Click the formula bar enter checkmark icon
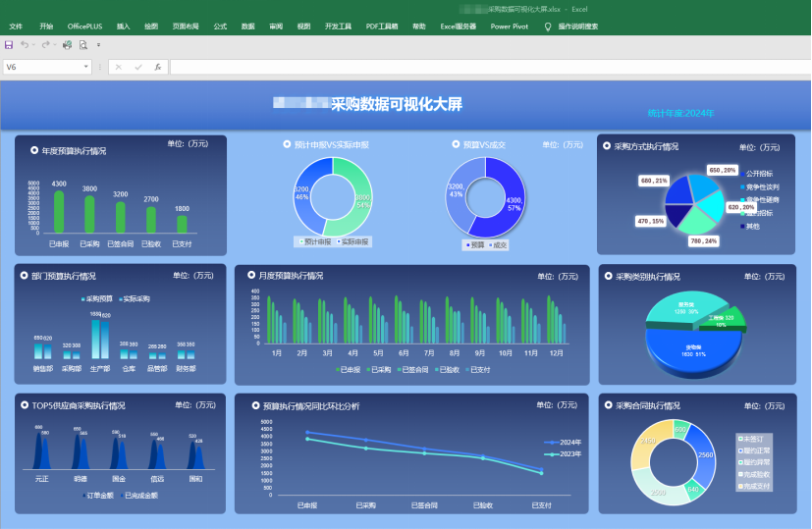The image size is (812, 529). pos(137,67)
